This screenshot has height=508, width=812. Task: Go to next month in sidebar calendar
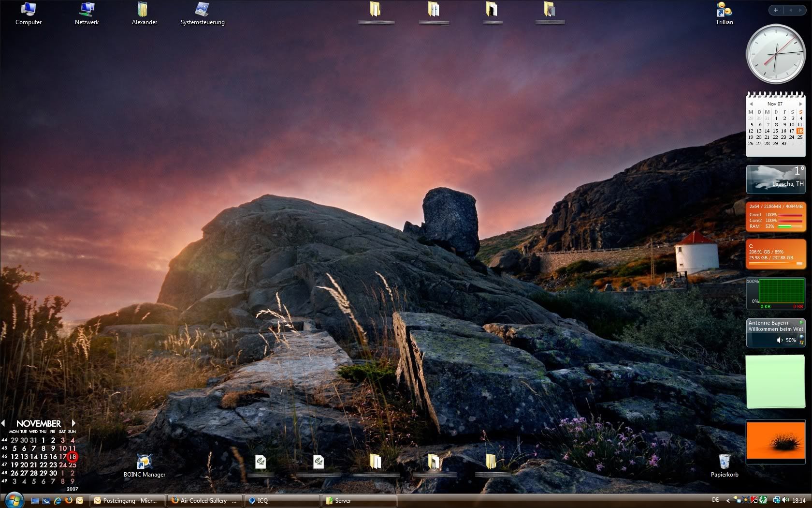coord(800,104)
